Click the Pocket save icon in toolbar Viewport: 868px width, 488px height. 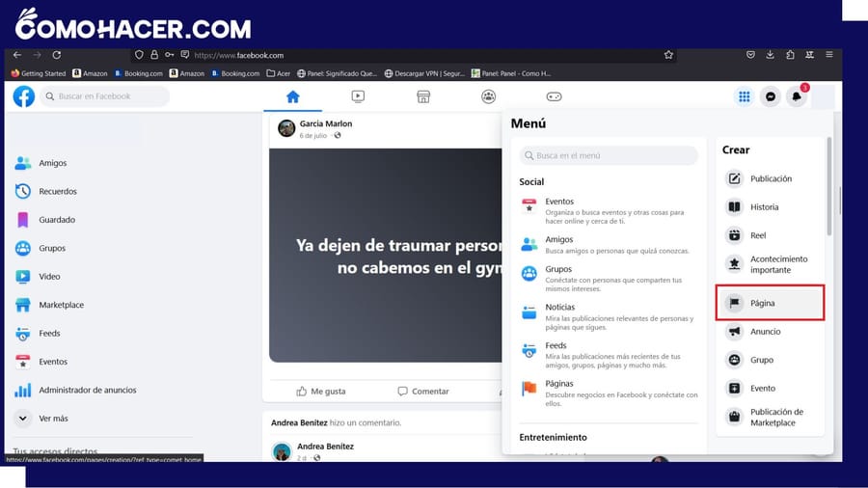[750, 54]
